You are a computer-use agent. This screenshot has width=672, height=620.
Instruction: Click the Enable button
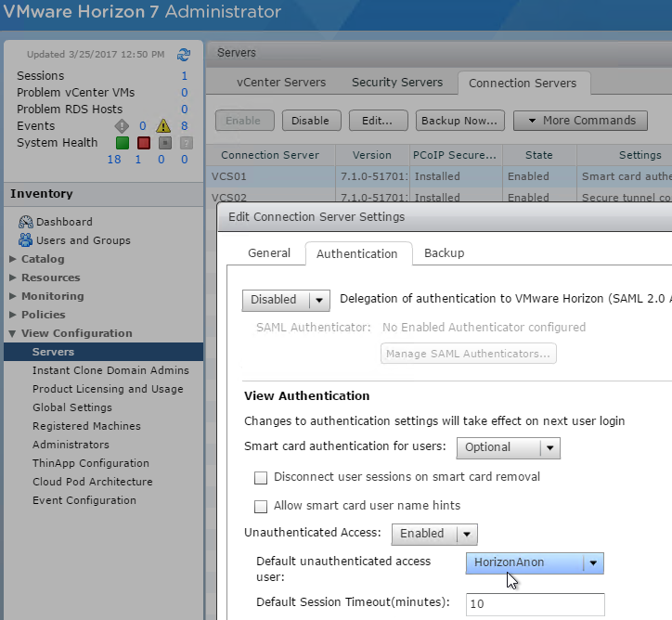(x=243, y=121)
